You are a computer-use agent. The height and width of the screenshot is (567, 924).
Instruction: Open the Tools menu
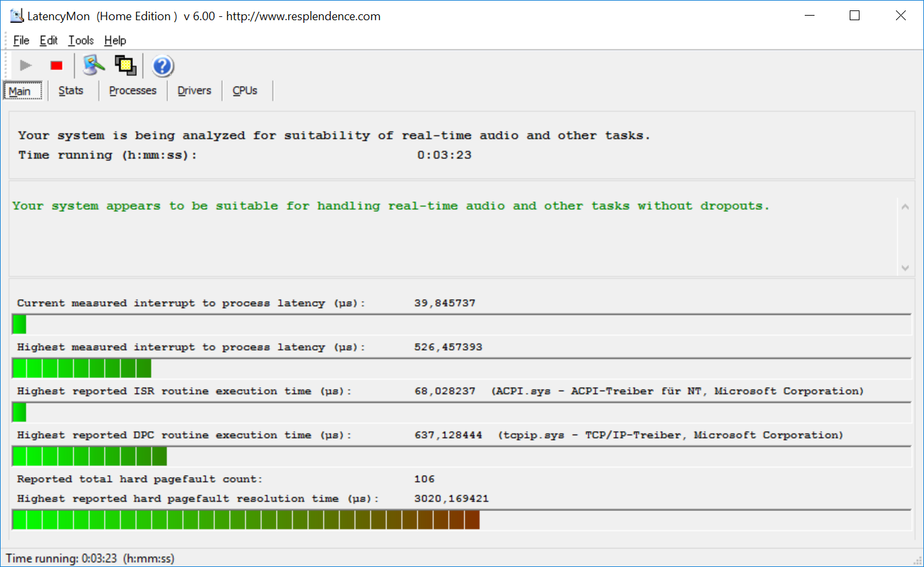(x=81, y=40)
